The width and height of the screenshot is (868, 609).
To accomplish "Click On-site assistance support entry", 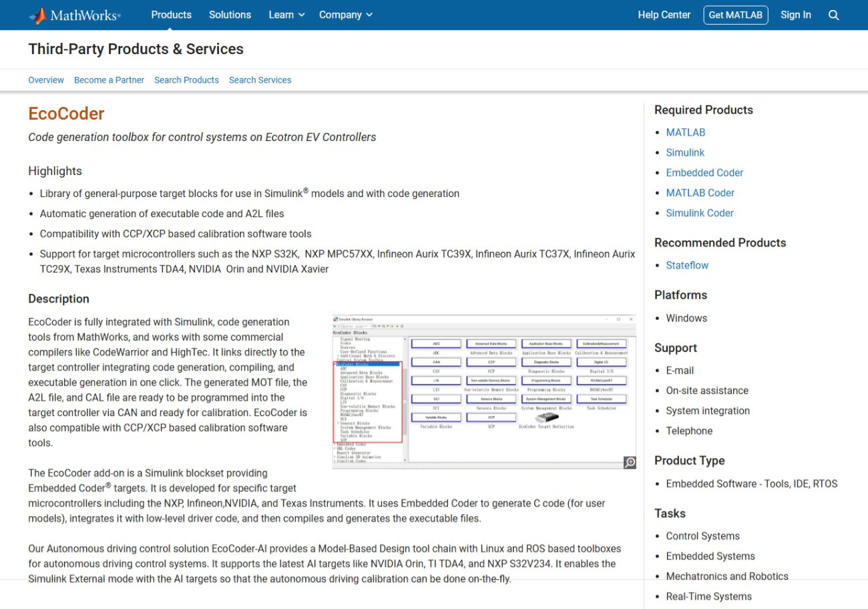I will click(x=707, y=391).
